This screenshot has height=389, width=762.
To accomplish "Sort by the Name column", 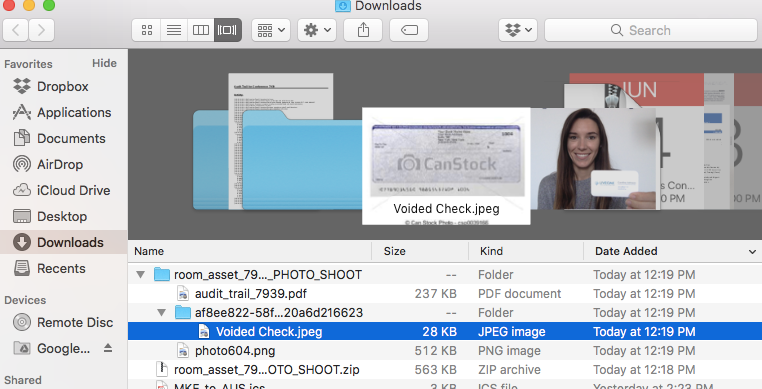I will pyautogui.click(x=250, y=251).
